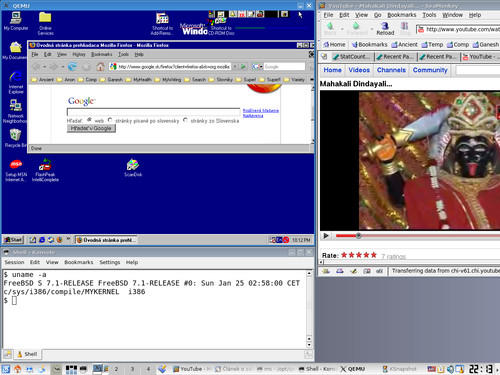Click the Reload button in SeaMonkey

[385, 28]
